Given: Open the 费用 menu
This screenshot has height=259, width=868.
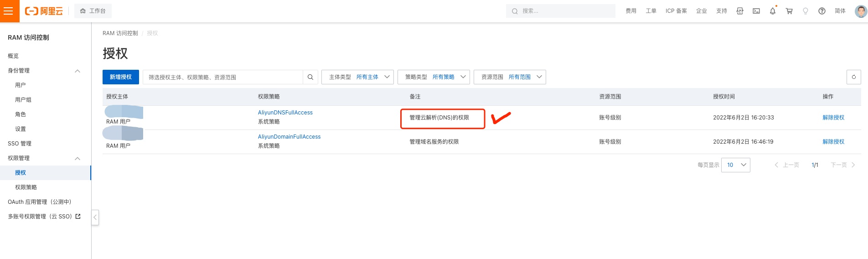Looking at the screenshot, I should (631, 11).
